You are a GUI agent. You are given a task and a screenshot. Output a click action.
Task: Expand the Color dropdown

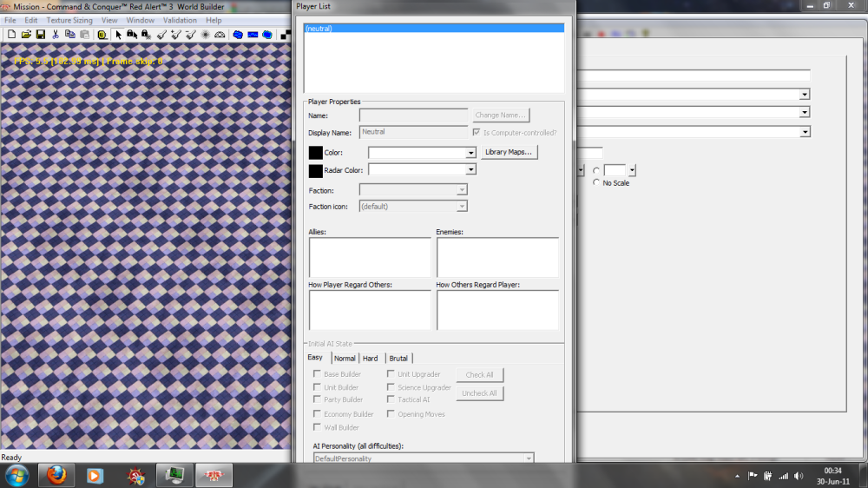tap(471, 153)
